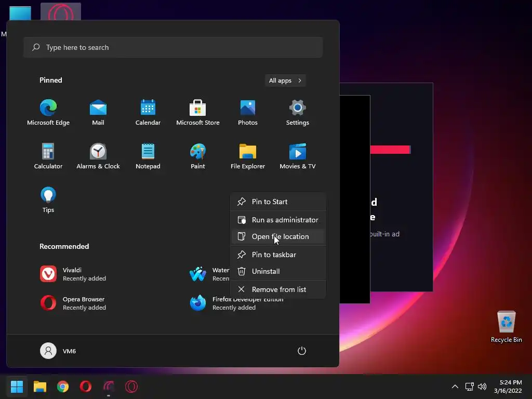Open Notepad
Screen dimensions: 532x399
148,156
